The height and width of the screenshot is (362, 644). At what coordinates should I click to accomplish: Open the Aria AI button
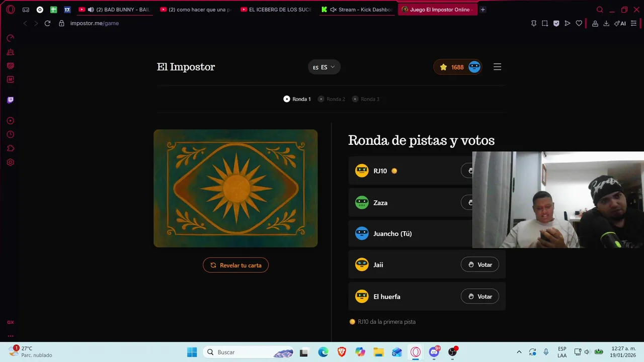click(x=620, y=23)
